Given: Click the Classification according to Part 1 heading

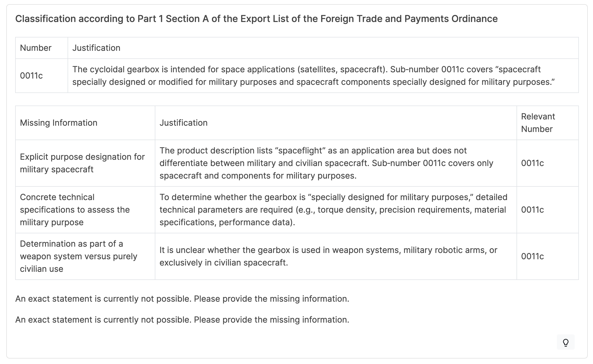Looking at the screenshot, I should [x=256, y=19].
